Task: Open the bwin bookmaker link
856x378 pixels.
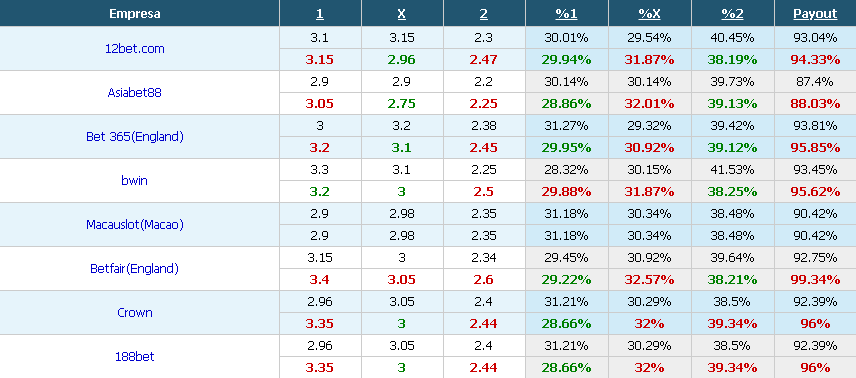Action: (x=134, y=180)
